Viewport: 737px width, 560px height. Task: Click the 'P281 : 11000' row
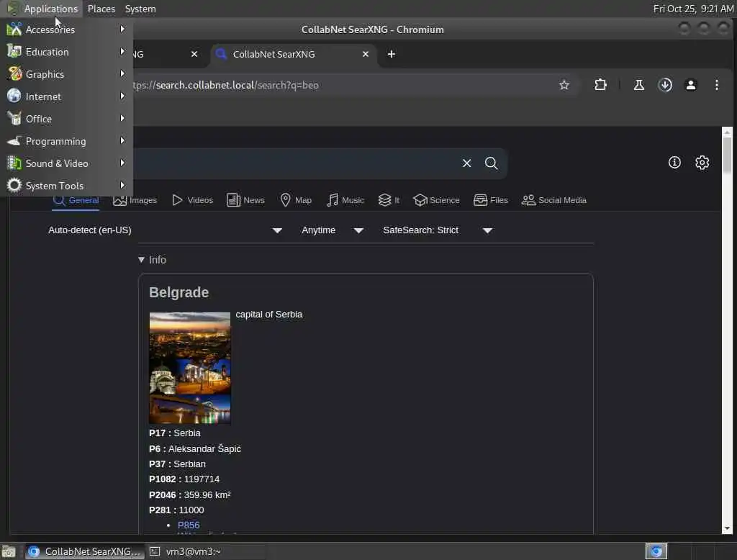[x=176, y=510]
